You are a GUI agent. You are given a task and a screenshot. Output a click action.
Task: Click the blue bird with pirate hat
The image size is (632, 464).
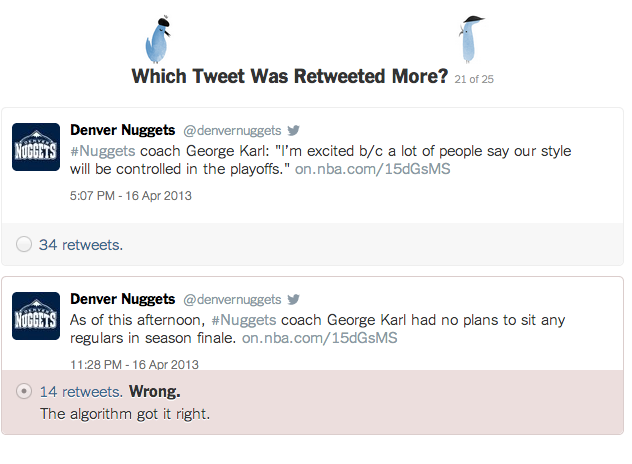pyautogui.click(x=470, y=40)
